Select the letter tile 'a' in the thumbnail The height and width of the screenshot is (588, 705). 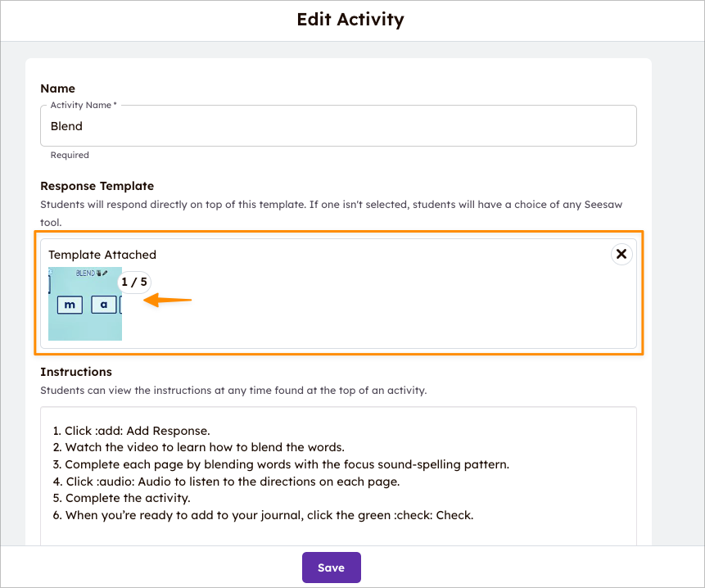point(104,304)
